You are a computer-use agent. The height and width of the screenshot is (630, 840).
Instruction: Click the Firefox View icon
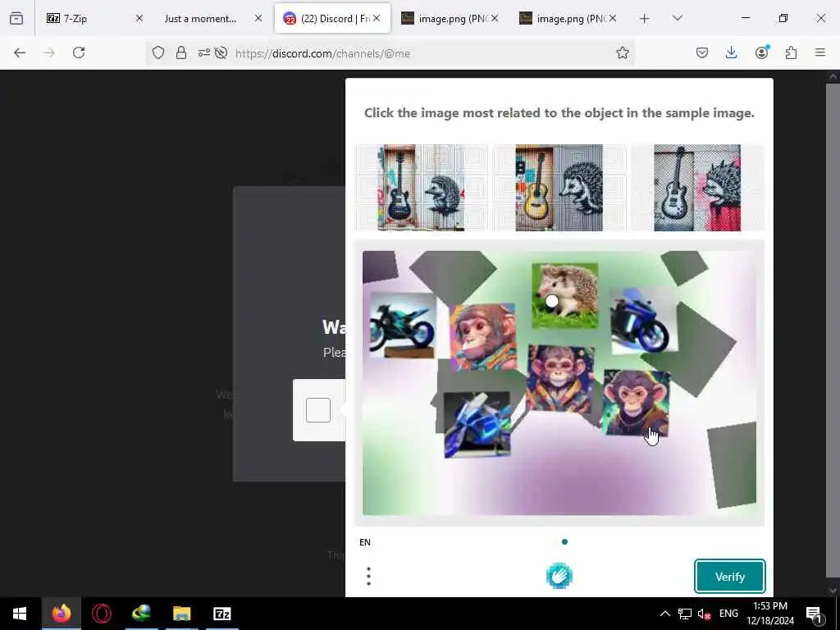(16, 19)
